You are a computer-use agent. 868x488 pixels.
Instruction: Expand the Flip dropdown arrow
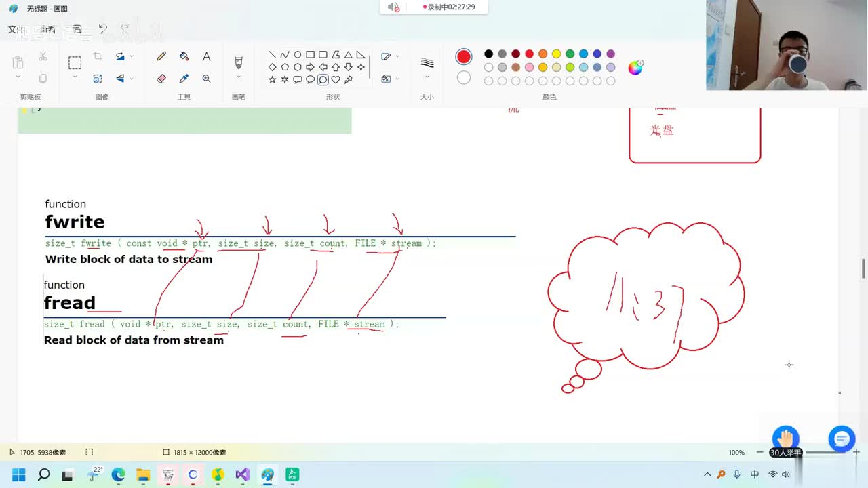coord(132,79)
